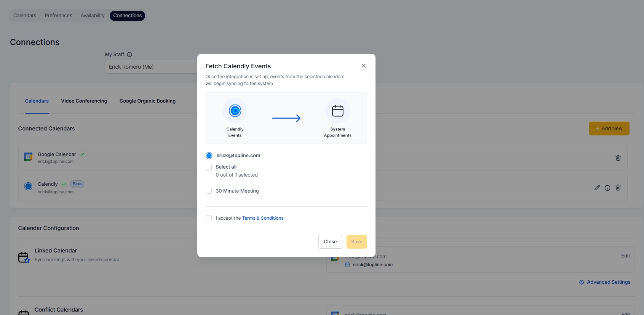
Task: Click 'Sync bookings with your linked calendar' text
Action: coord(77,260)
